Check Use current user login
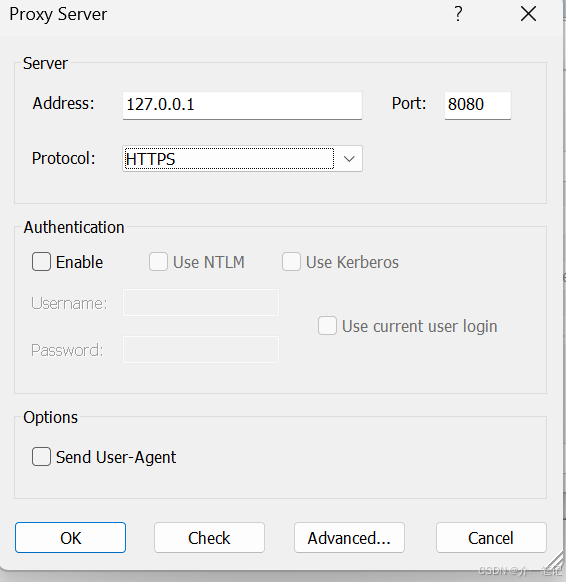The width and height of the screenshot is (566, 582). tap(327, 326)
